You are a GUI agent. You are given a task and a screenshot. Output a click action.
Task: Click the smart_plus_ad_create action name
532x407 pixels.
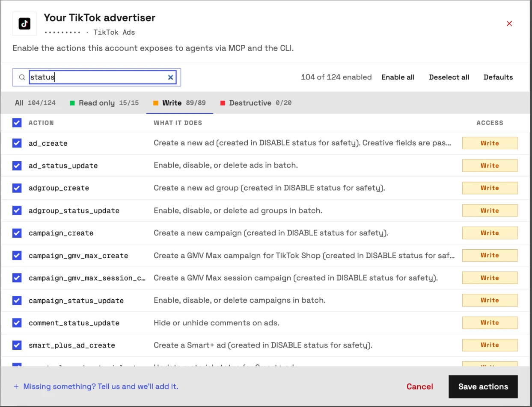[x=72, y=345]
